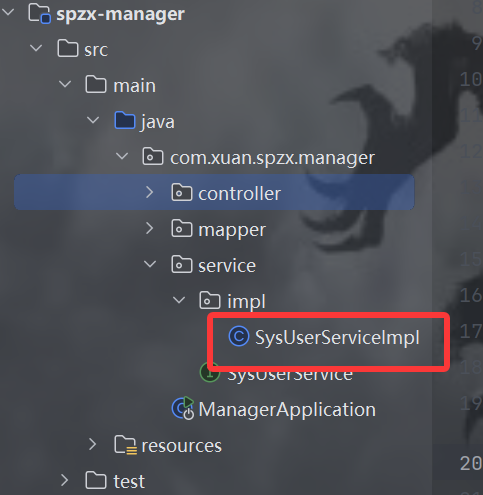Collapse the impl folder

point(179,300)
